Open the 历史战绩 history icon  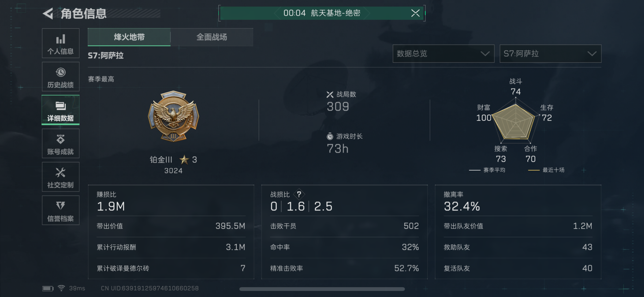[60, 77]
